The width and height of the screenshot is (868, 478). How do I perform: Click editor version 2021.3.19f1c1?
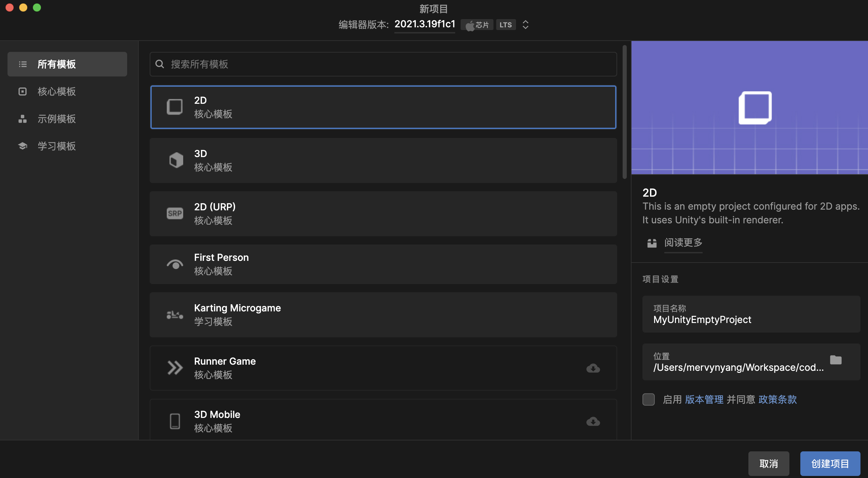tap(424, 24)
